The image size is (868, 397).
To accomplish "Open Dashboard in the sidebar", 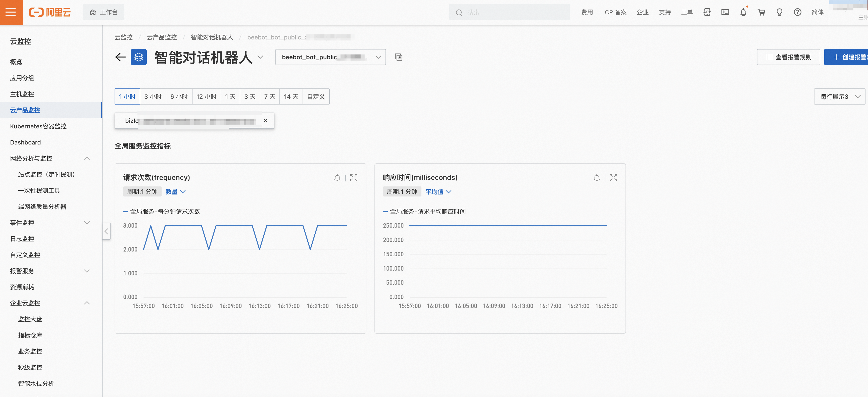I will (25, 142).
